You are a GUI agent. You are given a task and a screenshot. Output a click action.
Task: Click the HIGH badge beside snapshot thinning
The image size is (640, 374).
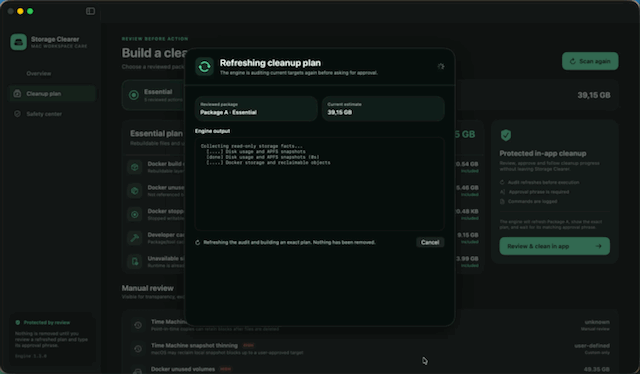[248, 345]
